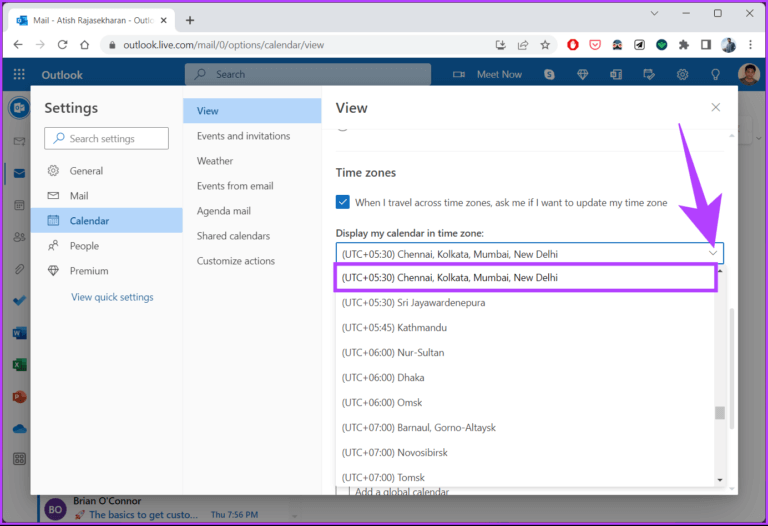Click the People icon in left rail
Screen dimensions: 768x526
point(19,237)
